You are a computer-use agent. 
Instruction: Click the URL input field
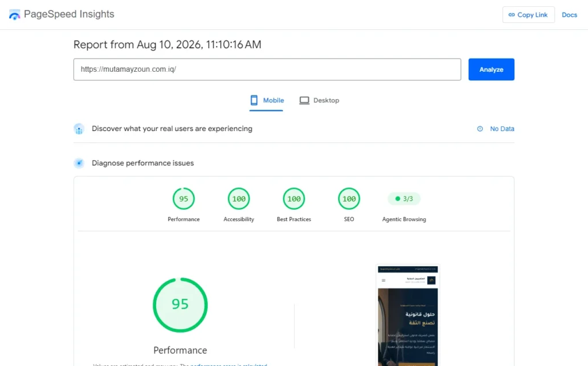(x=267, y=69)
